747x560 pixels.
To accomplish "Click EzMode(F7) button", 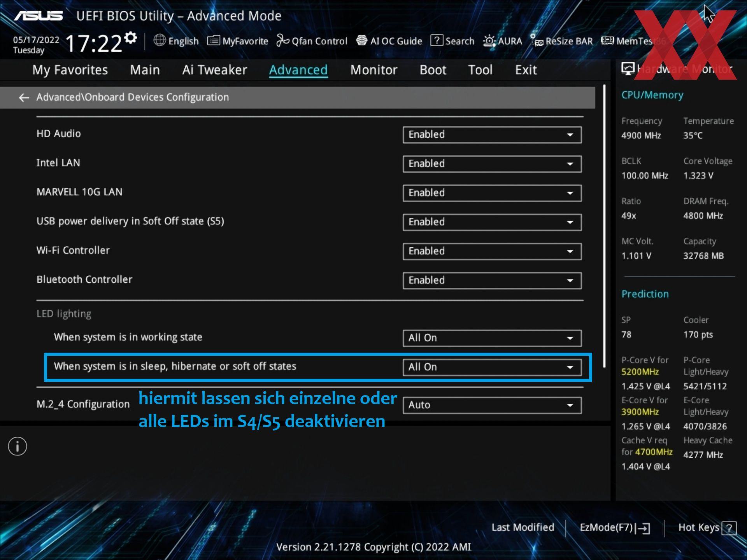I will coord(614,528).
